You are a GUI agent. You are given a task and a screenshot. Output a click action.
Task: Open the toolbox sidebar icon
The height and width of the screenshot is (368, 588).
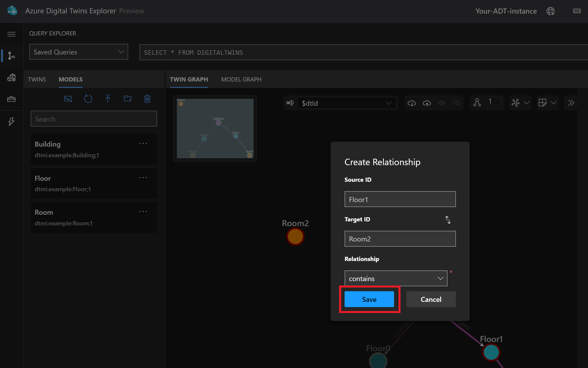(11, 99)
